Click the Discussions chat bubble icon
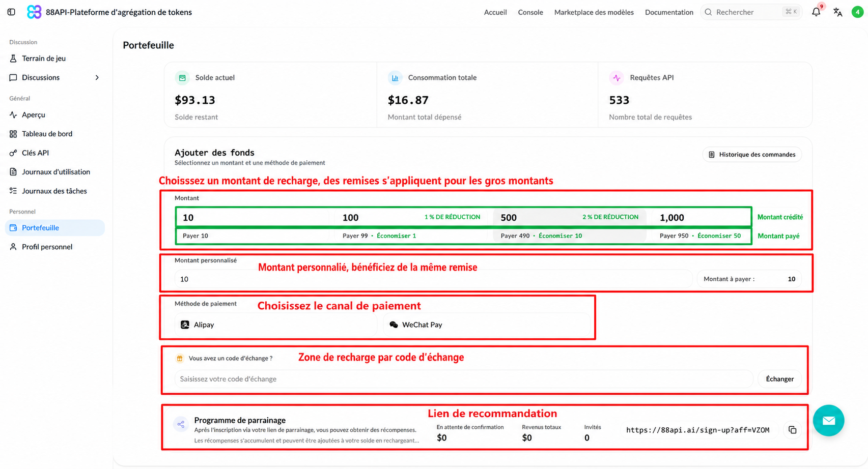This screenshot has width=868, height=469. [x=13, y=77]
